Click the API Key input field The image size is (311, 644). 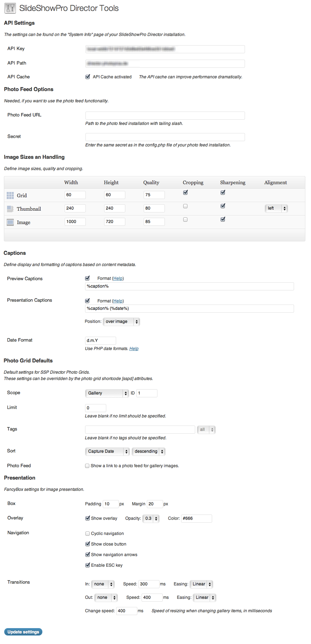click(x=165, y=49)
